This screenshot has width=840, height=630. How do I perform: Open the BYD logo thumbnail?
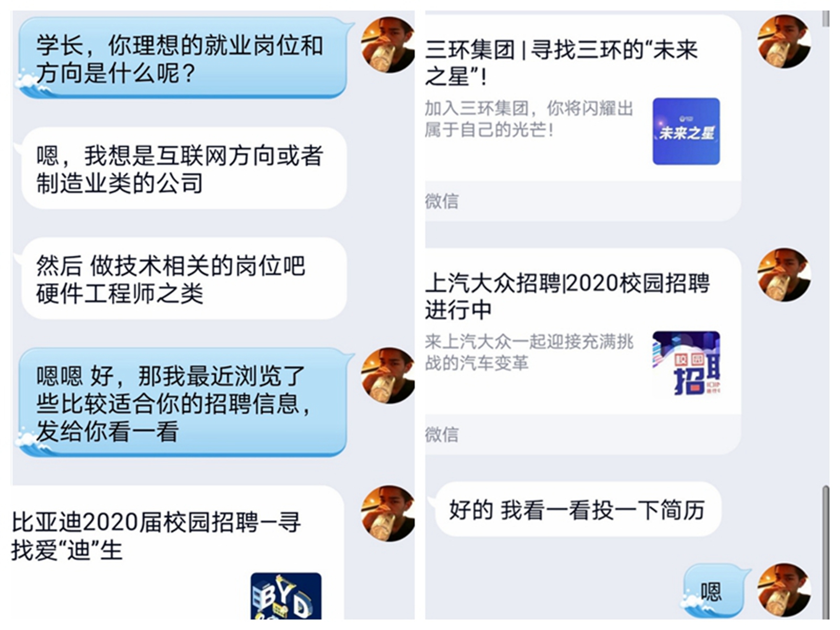286,596
